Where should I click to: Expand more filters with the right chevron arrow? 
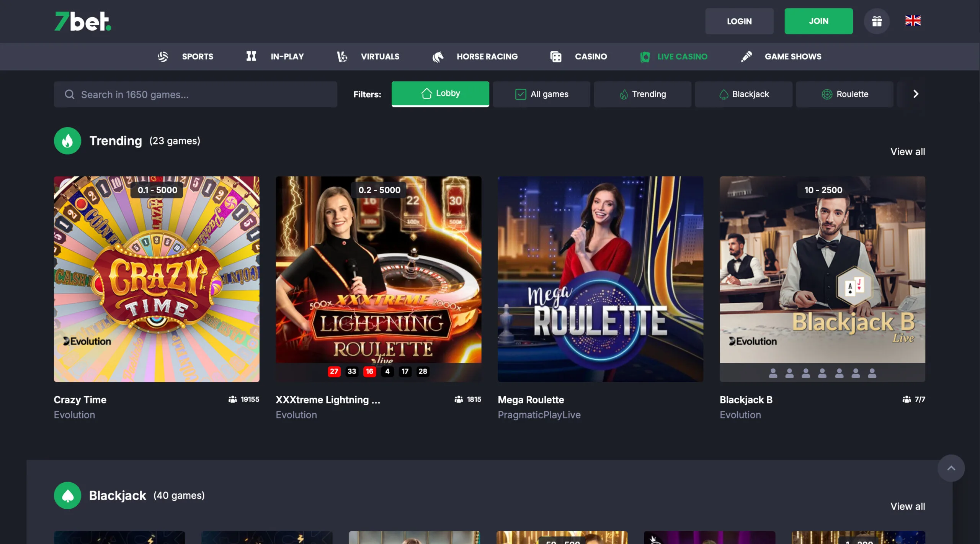[x=916, y=93]
